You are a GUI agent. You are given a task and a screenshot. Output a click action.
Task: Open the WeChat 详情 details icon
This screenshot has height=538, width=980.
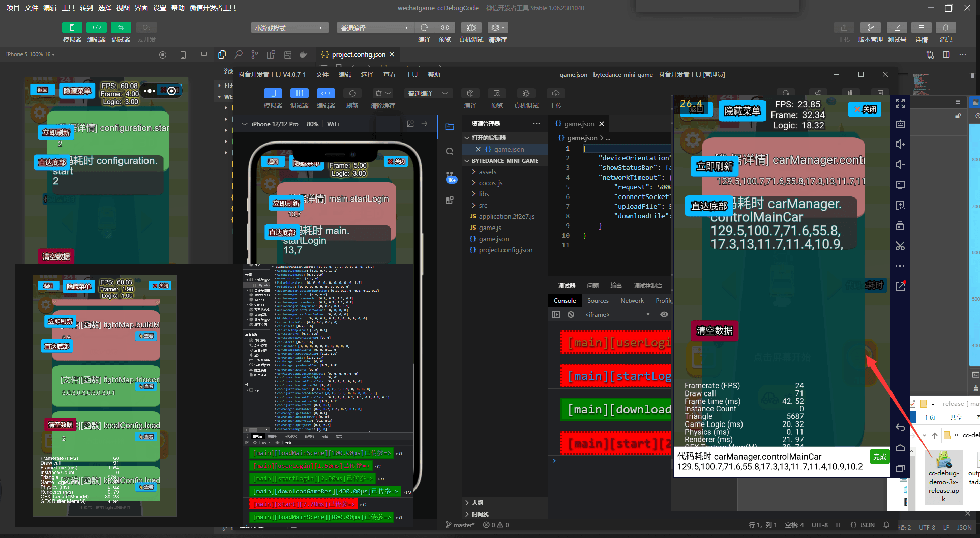coord(921,27)
